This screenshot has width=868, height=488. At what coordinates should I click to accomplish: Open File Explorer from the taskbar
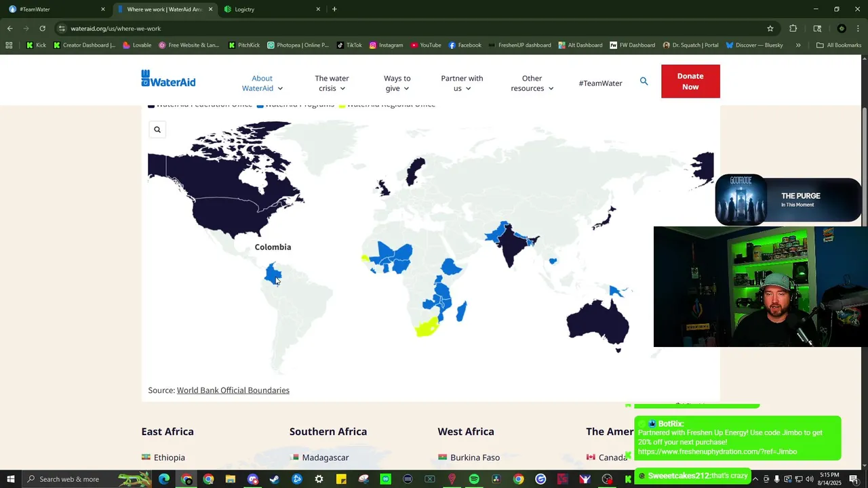pos(231,479)
